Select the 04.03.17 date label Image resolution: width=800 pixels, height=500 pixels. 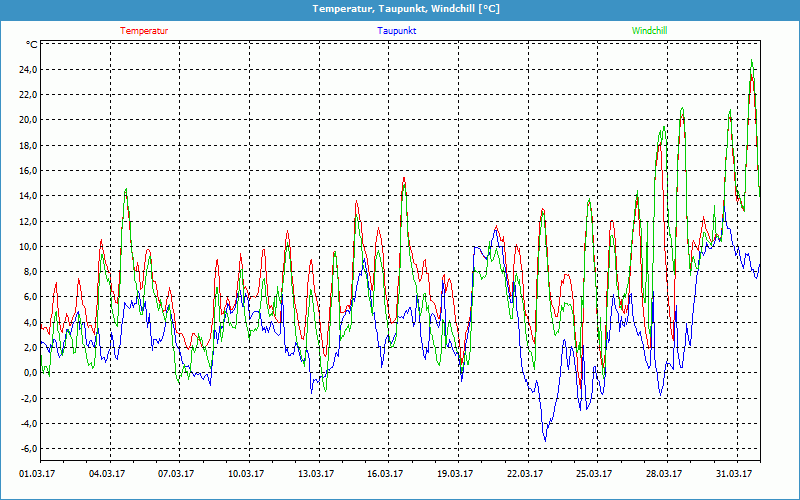(107, 474)
